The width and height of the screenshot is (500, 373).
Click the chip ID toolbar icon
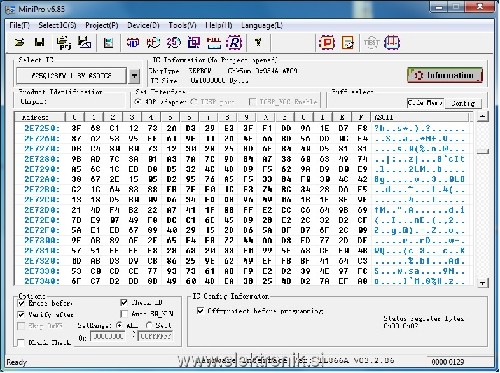coord(133,43)
